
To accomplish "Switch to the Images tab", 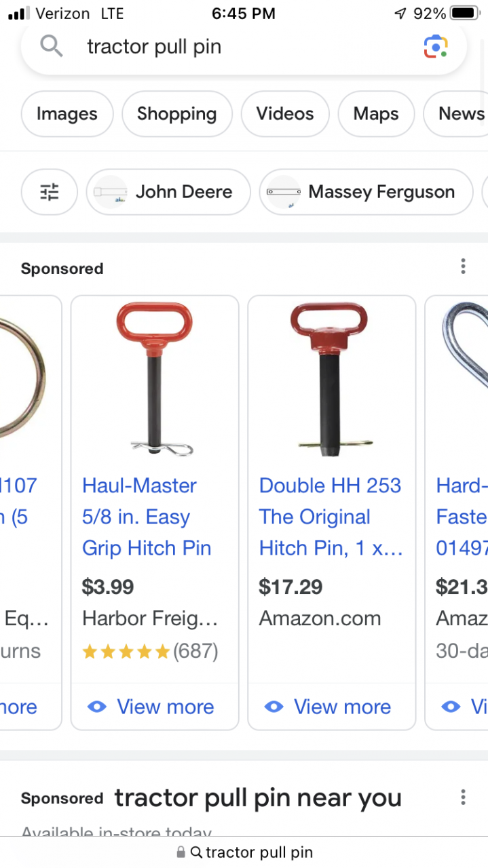I will point(67,114).
